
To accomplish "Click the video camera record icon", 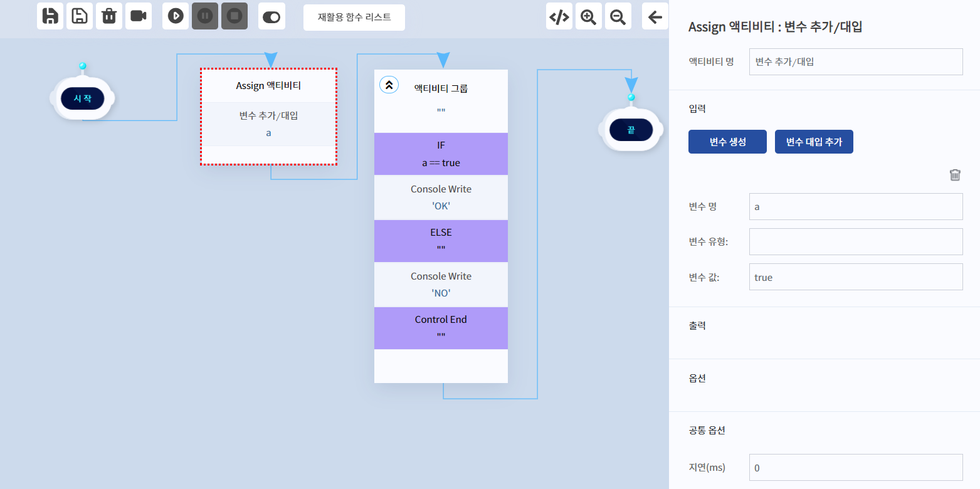I will [x=139, y=16].
